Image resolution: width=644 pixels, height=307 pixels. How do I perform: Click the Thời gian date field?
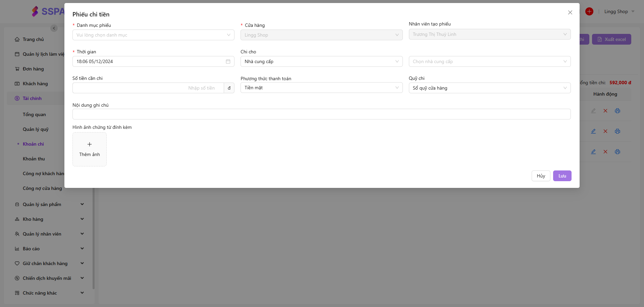153,61
